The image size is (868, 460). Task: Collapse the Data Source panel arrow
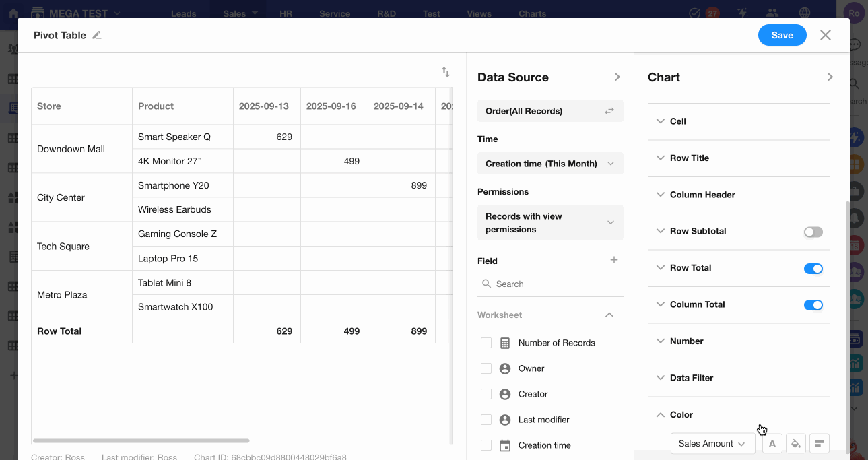click(617, 77)
